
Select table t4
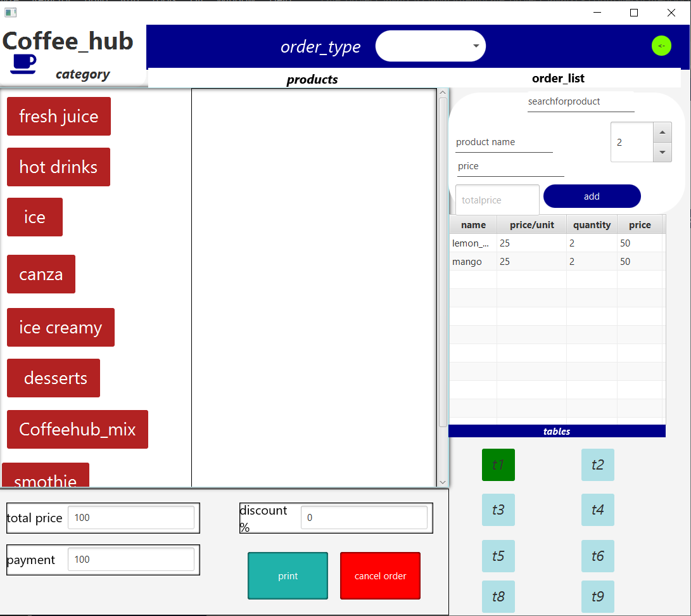click(597, 510)
